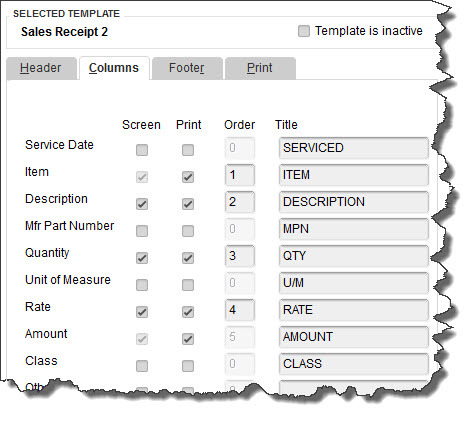The height and width of the screenshot is (423, 476).
Task: Select the Columns tab
Action: point(114,68)
